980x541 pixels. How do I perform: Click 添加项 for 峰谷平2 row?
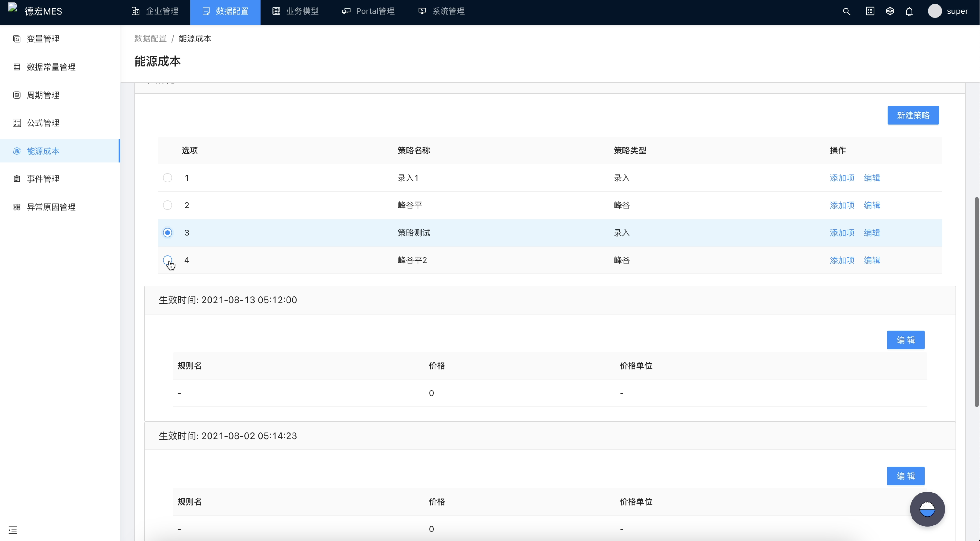[x=842, y=260]
